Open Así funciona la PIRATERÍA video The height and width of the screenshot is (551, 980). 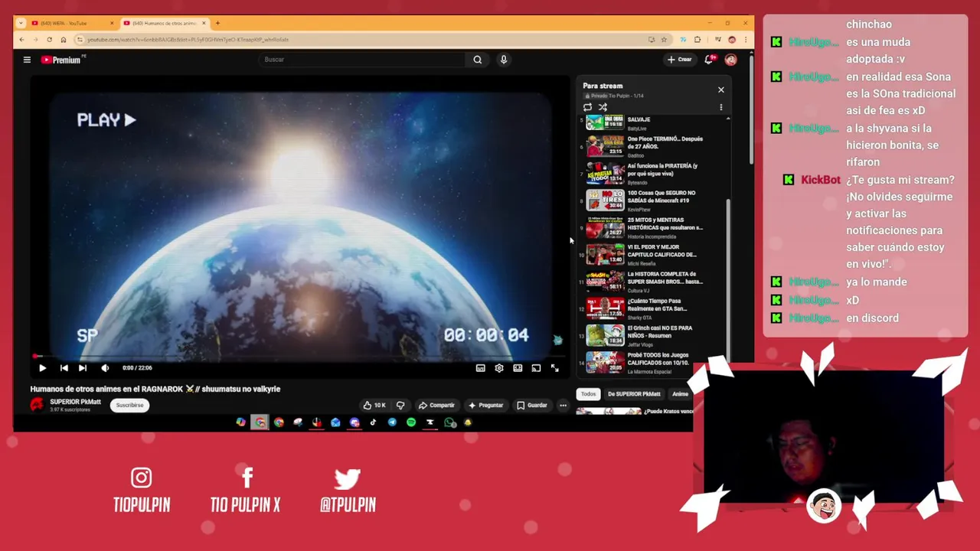pyautogui.click(x=650, y=173)
